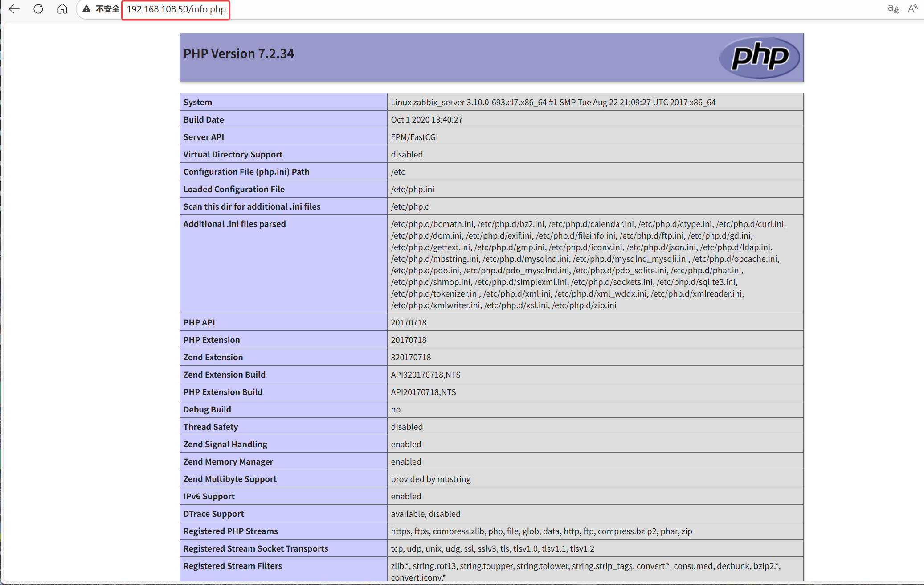Select the API320170718,NTS value
924x585 pixels.
pyautogui.click(x=426, y=375)
